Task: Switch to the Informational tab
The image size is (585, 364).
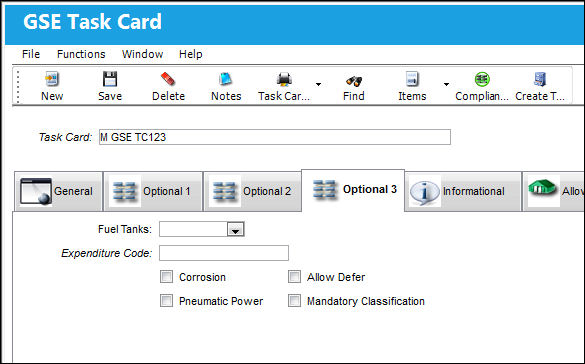Action: 463,191
